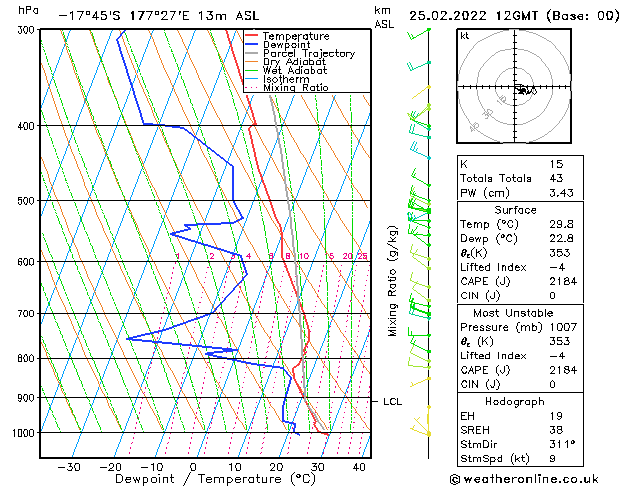Click the K index value 15

point(556,164)
